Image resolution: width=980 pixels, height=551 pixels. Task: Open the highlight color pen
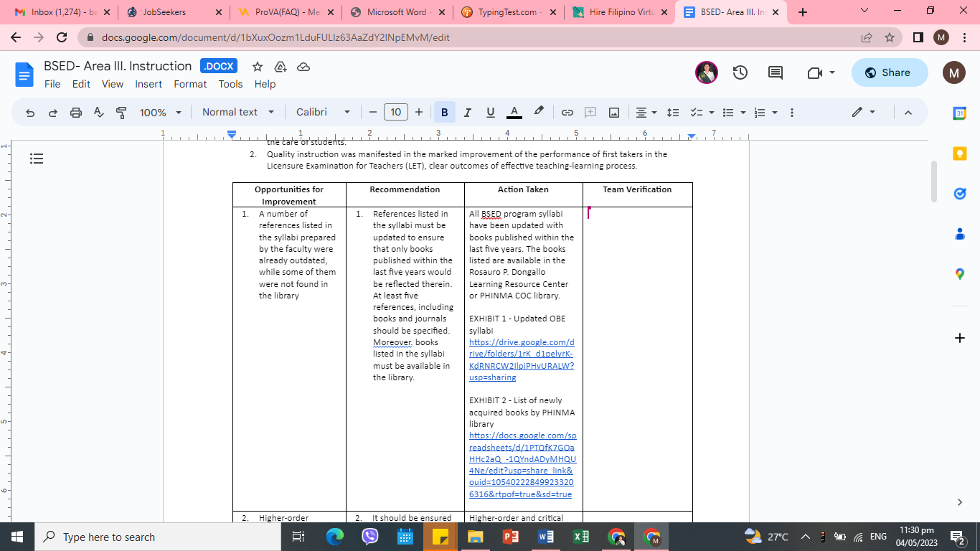[x=539, y=112]
